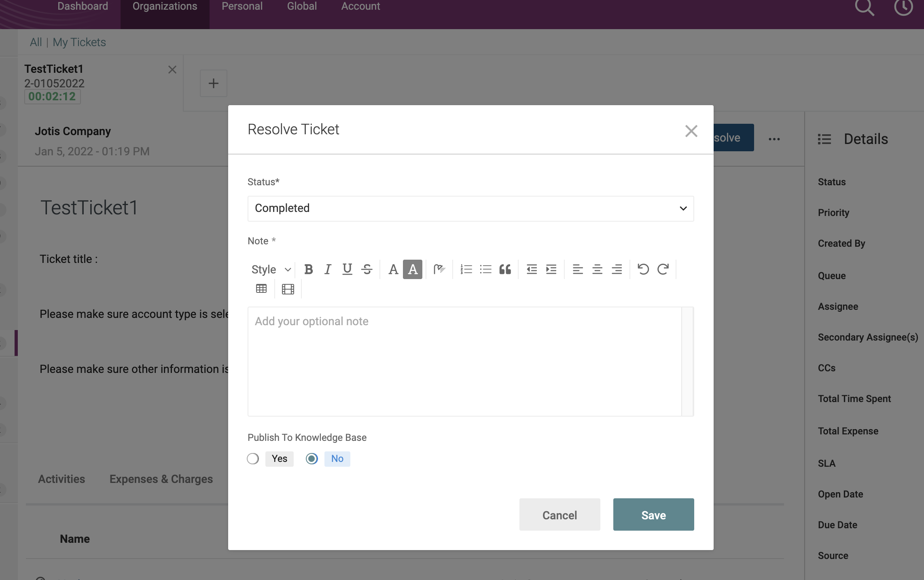Switch to the Activities tab
Image resolution: width=924 pixels, height=580 pixels.
61,479
